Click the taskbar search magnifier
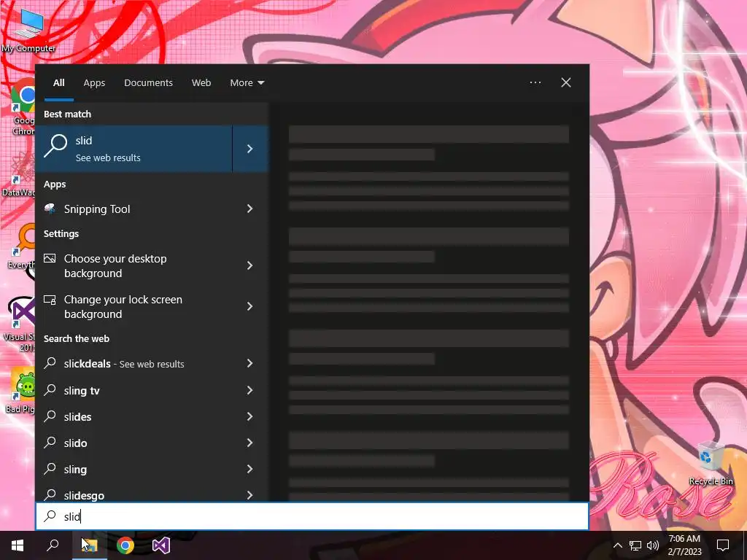747x560 pixels. (x=53, y=545)
